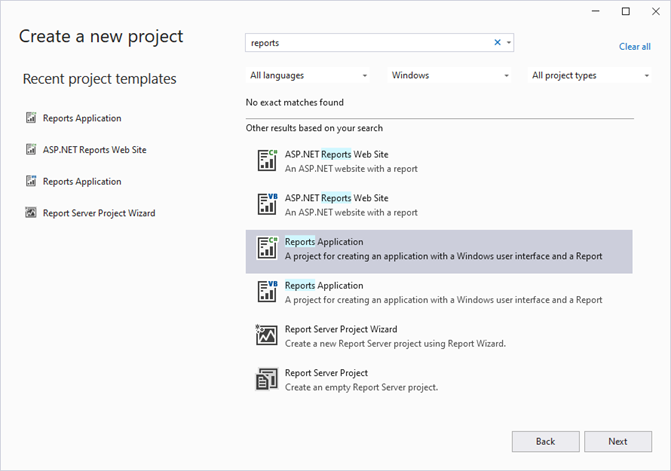Image resolution: width=671 pixels, height=471 pixels.
Task: Click the Report Server Project Wizard icon
Action: pos(267,335)
